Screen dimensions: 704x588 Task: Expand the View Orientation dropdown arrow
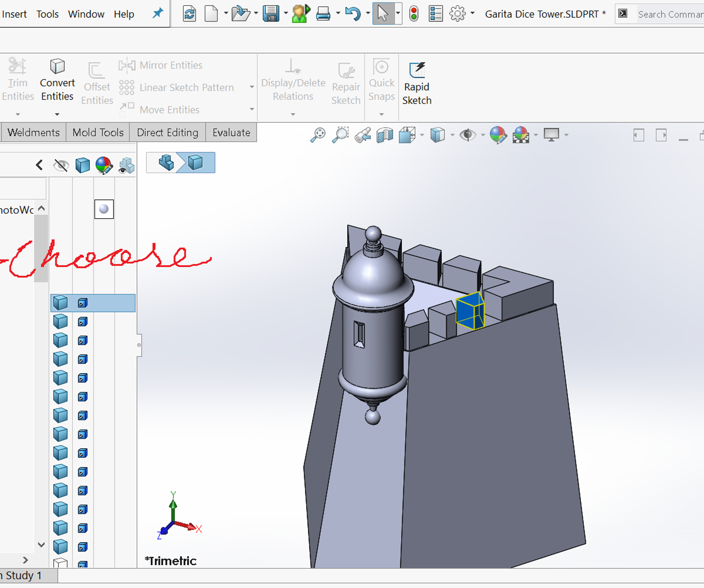tap(422, 135)
